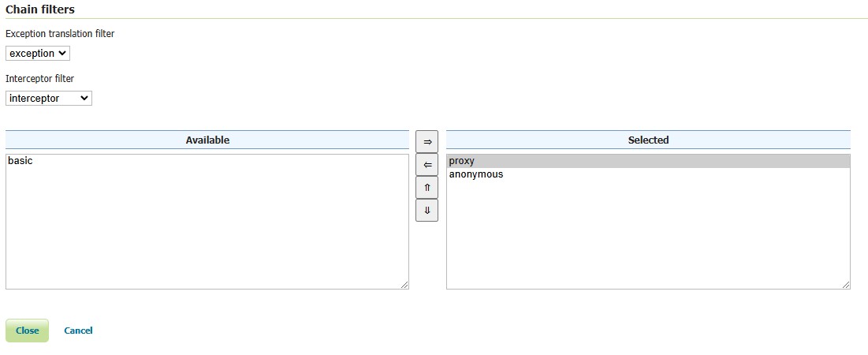
Task: Click the Cancel link
Action: (x=78, y=331)
